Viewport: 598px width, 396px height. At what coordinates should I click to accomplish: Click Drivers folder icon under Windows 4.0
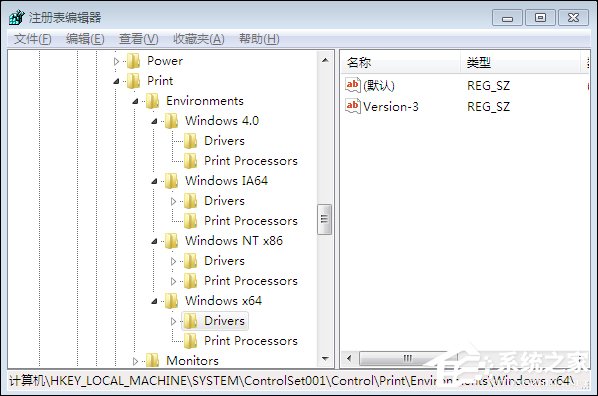pyautogui.click(x=190, y=141)
